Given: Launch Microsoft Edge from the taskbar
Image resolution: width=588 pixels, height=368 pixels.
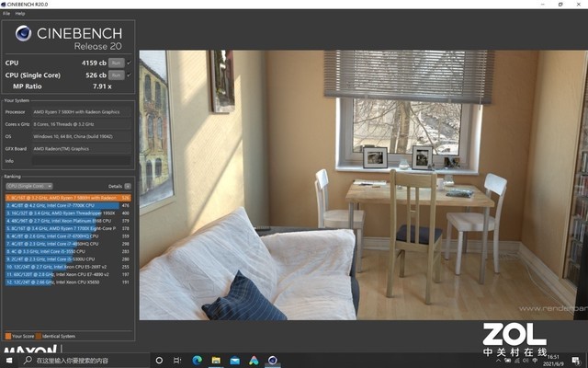Looking at the screenshot, I should click(196, 360).
